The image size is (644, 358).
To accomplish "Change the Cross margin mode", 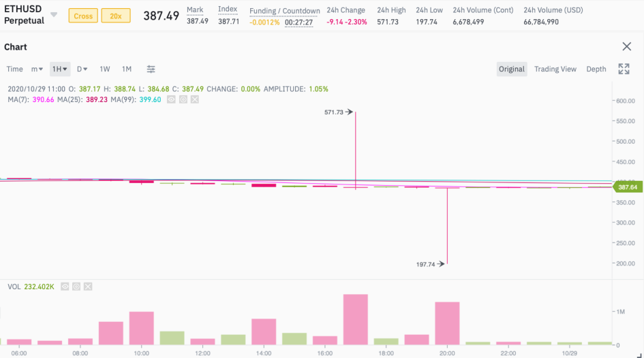I will (83, 16).
